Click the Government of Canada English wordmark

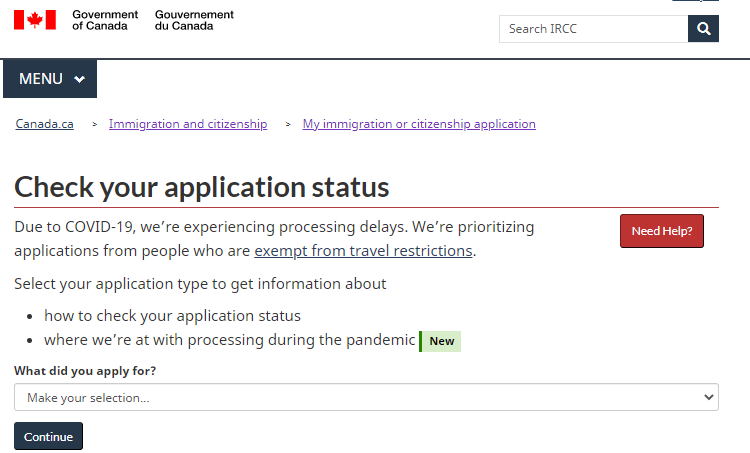click(105, 20)
